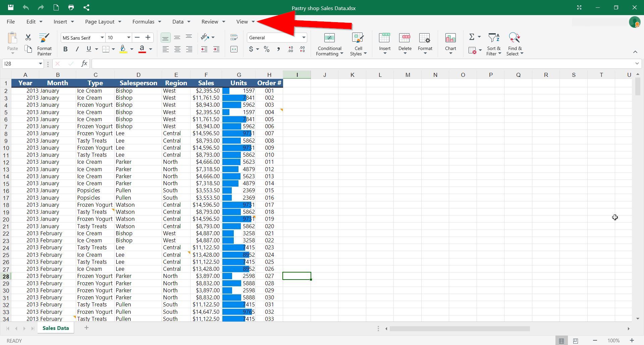Apply currency number format
Image resolution: width=644 pixels, height=345 pixels.
point(252,49)
